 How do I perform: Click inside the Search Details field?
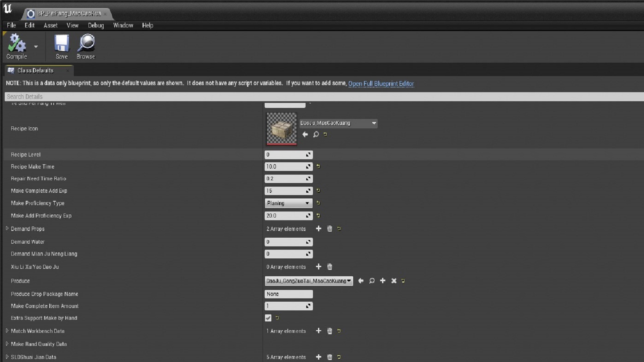134,97
